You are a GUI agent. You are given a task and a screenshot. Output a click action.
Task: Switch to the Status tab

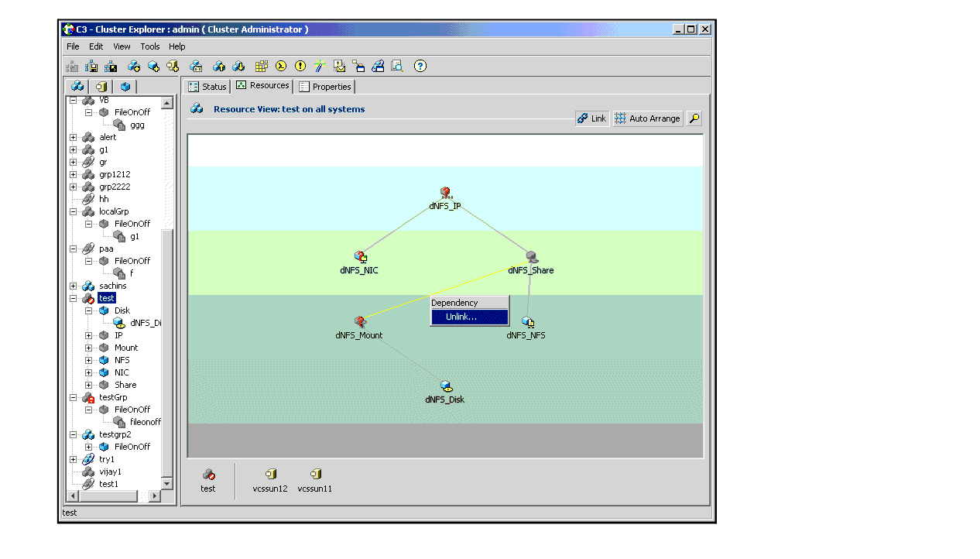click(x=207, y=87)
